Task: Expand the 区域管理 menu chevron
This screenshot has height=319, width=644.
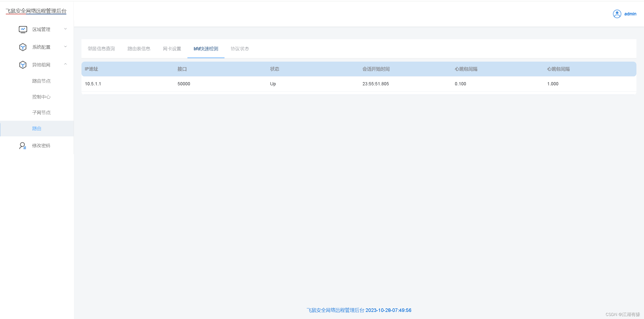Action: tap(65, 29)
